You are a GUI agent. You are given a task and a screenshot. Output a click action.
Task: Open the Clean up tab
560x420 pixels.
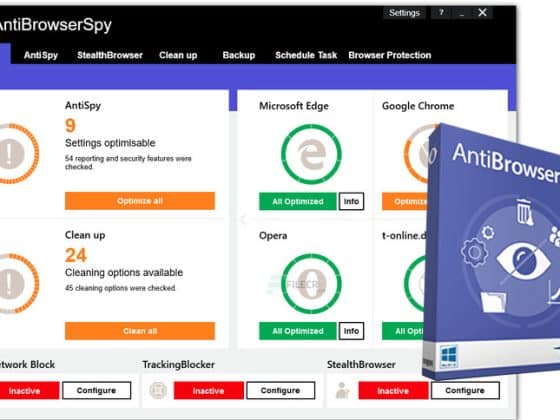178,55
